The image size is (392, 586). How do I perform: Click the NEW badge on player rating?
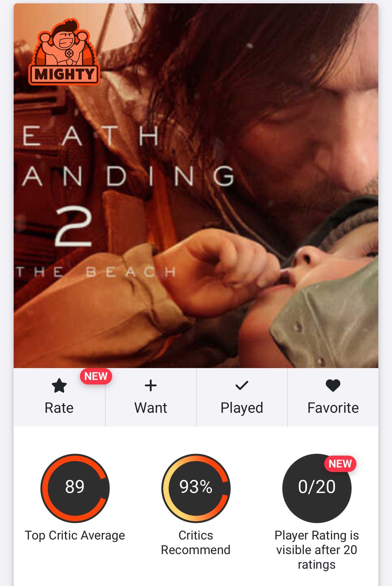pos(340,464)
